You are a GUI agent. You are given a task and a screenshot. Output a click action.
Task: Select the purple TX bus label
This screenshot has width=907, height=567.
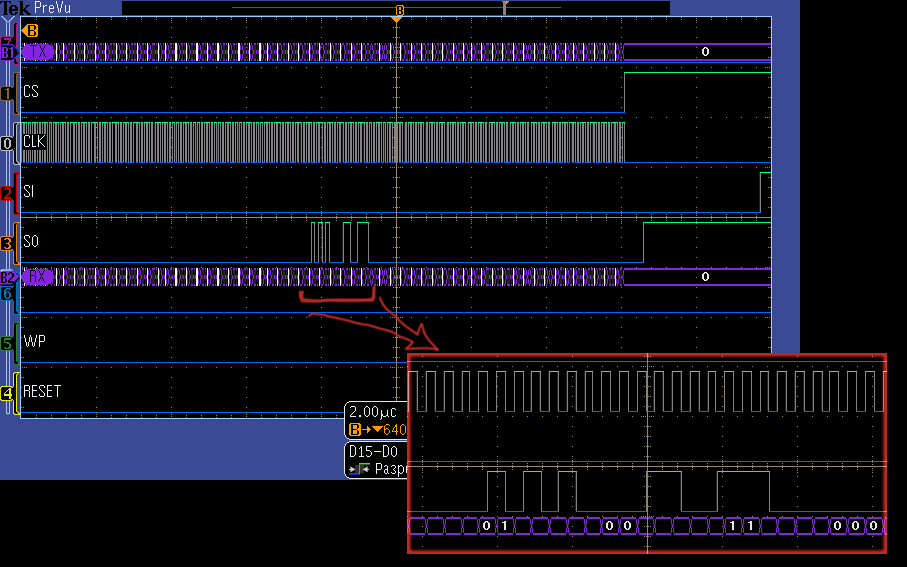38,52
